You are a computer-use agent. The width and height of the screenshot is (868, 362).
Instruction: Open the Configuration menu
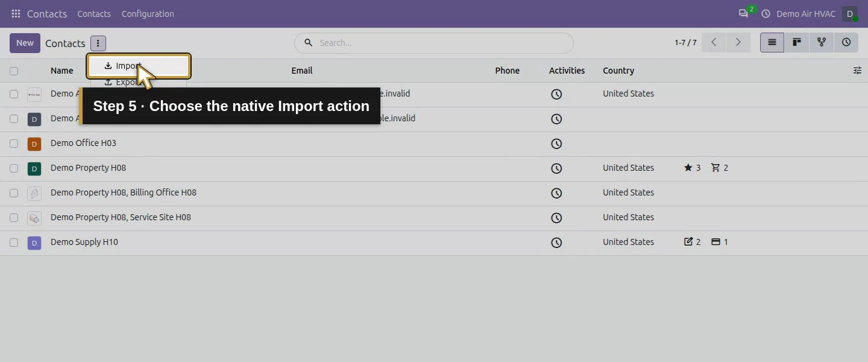(x=148, y=13)
